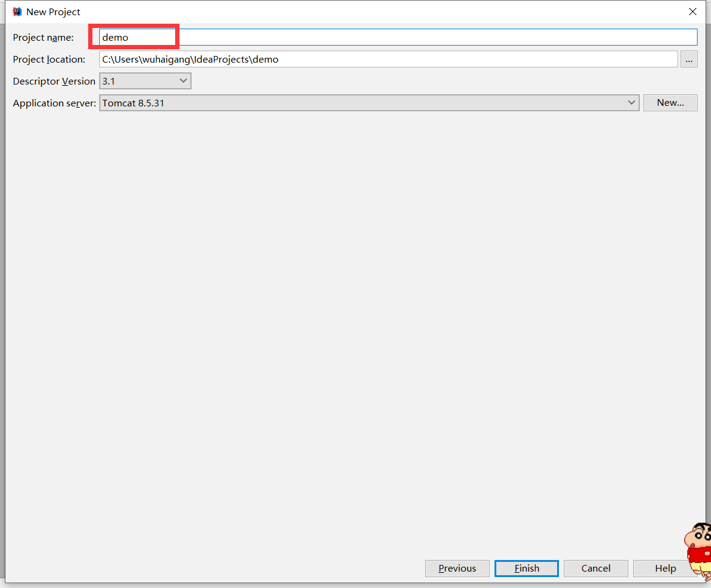The width and height of the screenshot is (711, 588).
Task: Click the Project name input field
Action: coord(398,37)
